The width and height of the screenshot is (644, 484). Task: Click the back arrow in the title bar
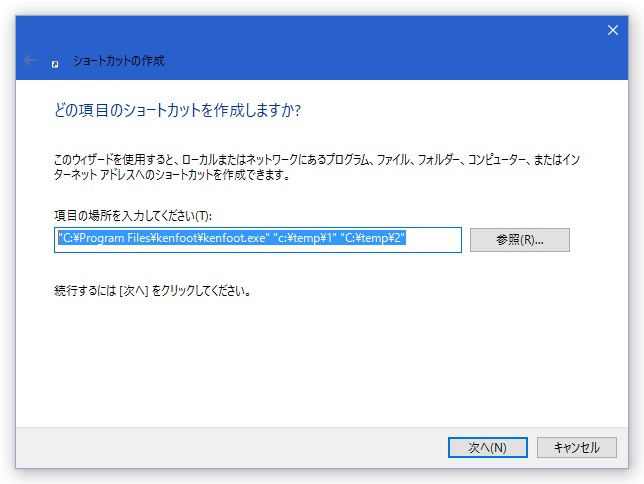(x=30, y=60)
